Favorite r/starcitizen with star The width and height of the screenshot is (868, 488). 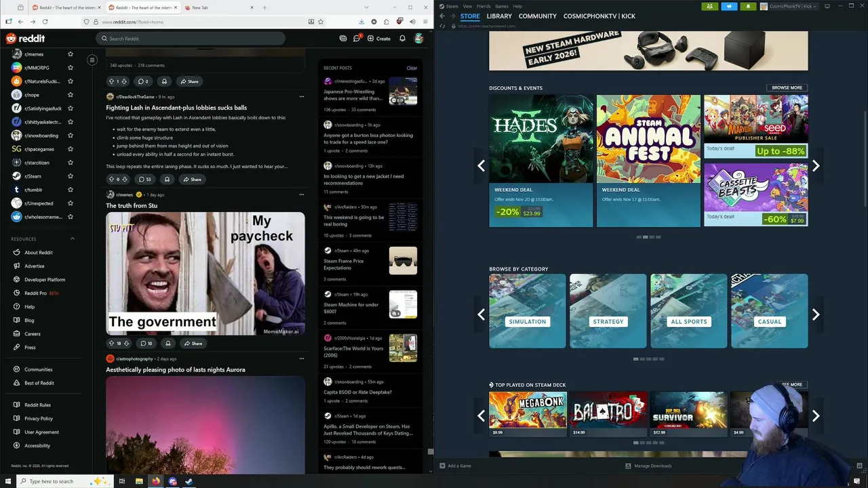pos(70,163)
